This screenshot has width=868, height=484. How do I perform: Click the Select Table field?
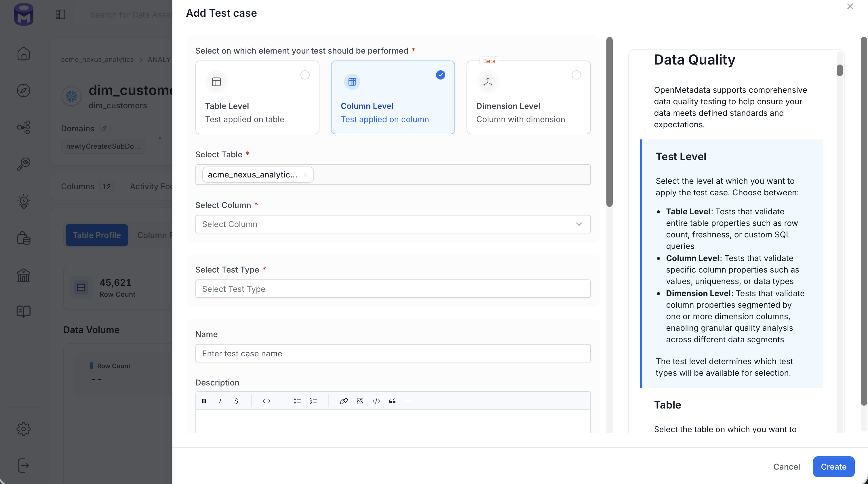[393, 175]
